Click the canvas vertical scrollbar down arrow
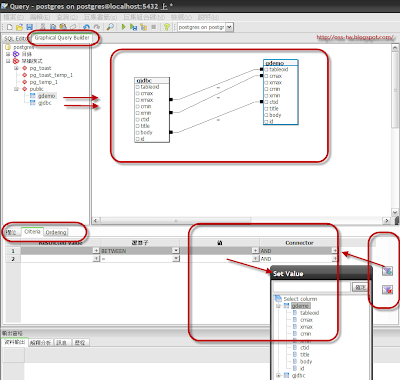Screen dimensions: 400x380 (x=395, y=212)
